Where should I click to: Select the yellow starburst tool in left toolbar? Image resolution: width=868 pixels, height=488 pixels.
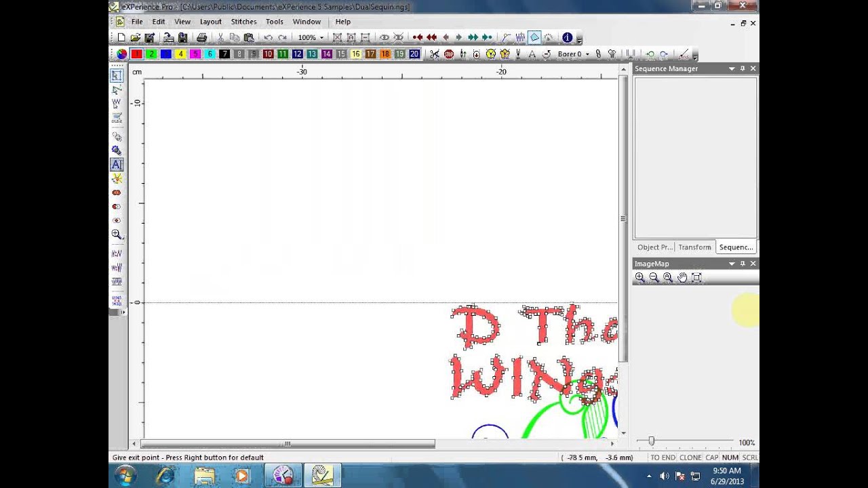[117, 178]
